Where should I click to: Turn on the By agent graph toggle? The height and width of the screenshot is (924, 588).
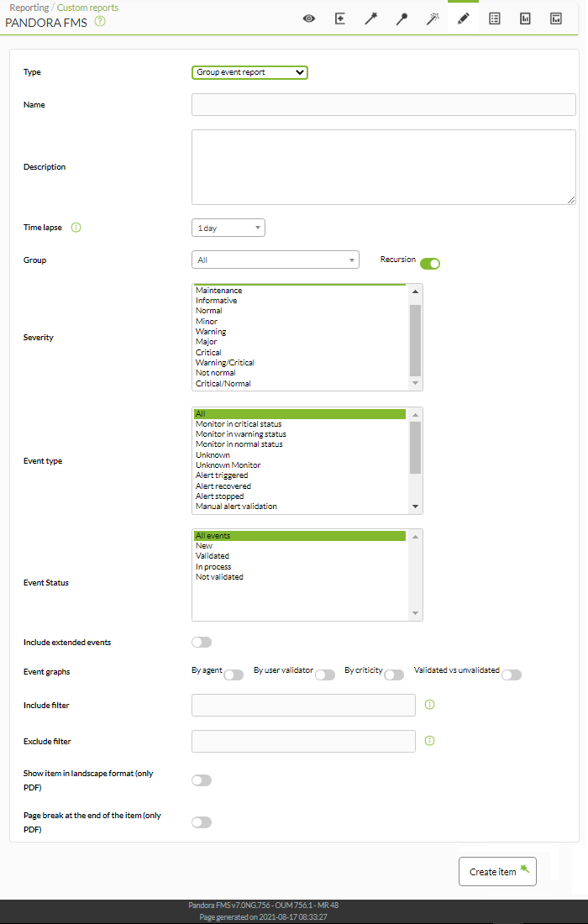(x=234, y=675)
